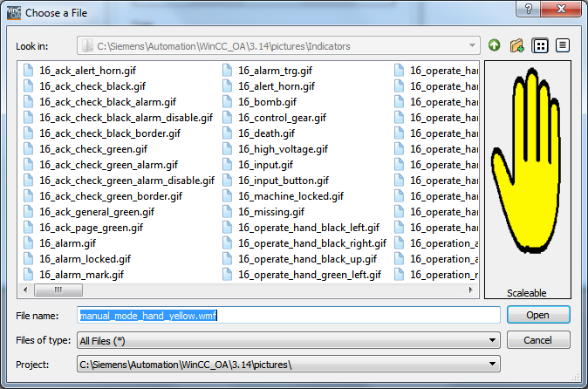Select 16_ack_check_black_alarm.gif file
The height and width of the screenshot is (389, 588).
coord(107,102)
